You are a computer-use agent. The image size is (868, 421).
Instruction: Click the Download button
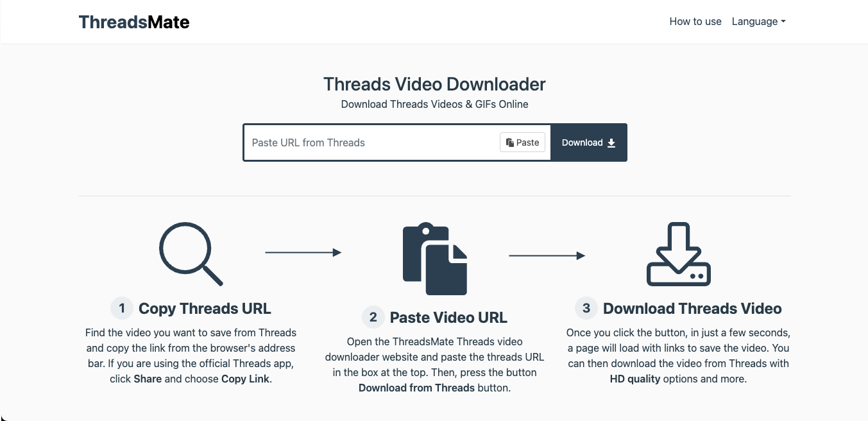pos(589,142)
